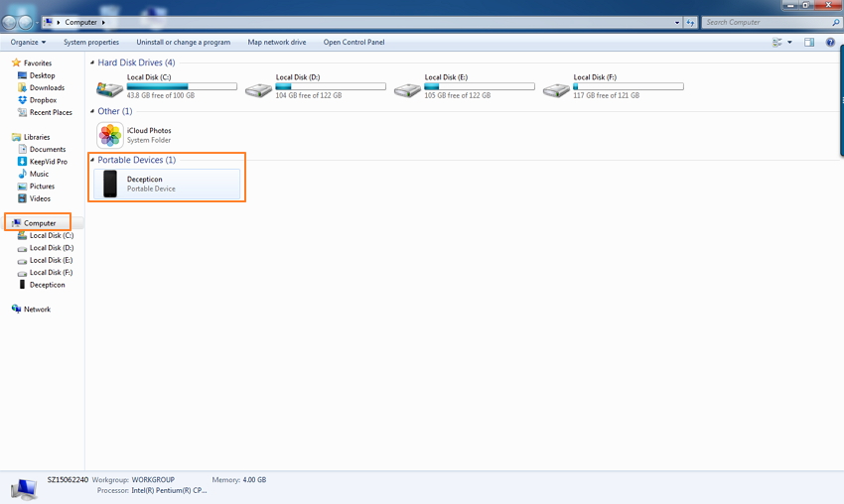
Task: Open KeepVid Pro library in sidebar
Action: 48,162
